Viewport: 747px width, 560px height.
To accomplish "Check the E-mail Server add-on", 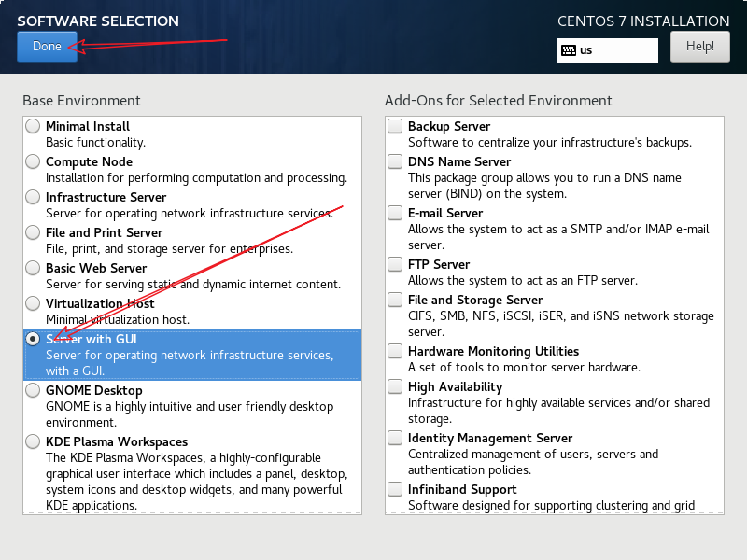I will [395, 213].
